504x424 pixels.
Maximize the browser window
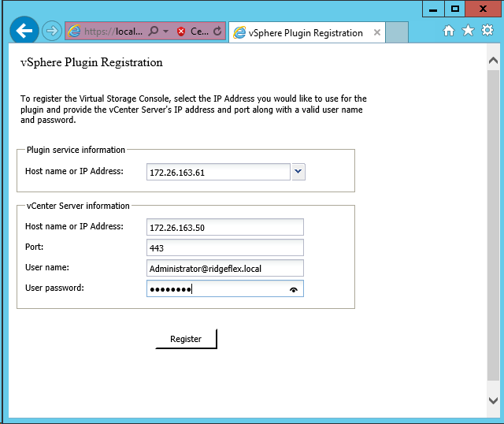[x=455, y=9]
